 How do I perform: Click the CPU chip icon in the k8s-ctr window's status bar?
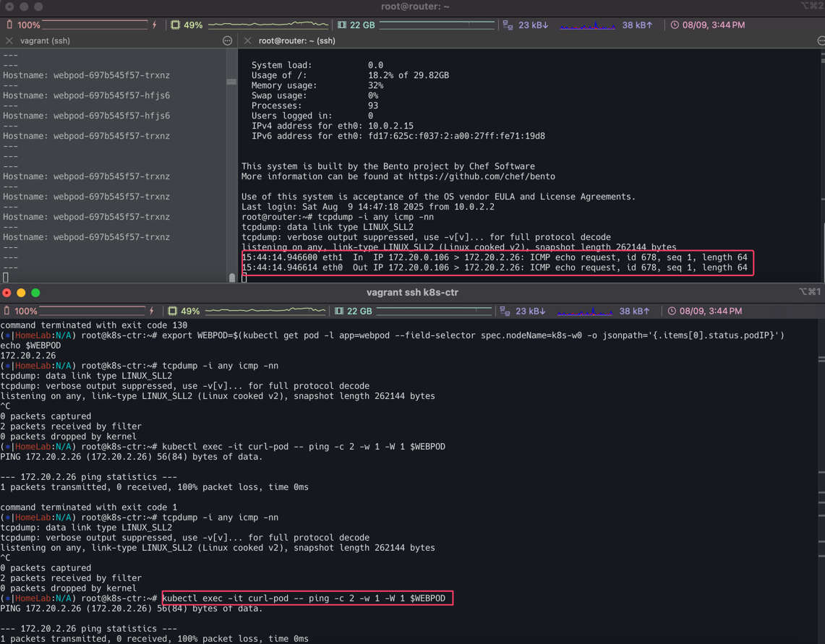click(172, 311)
